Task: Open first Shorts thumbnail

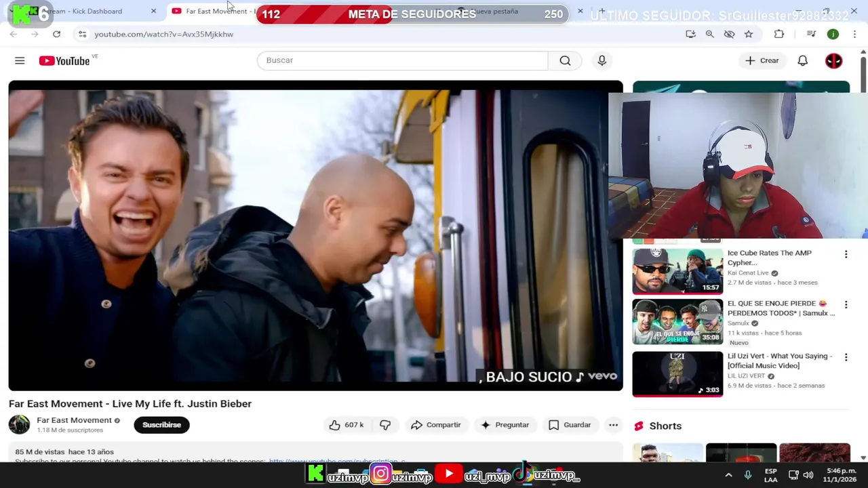Action: coord(668,453)
